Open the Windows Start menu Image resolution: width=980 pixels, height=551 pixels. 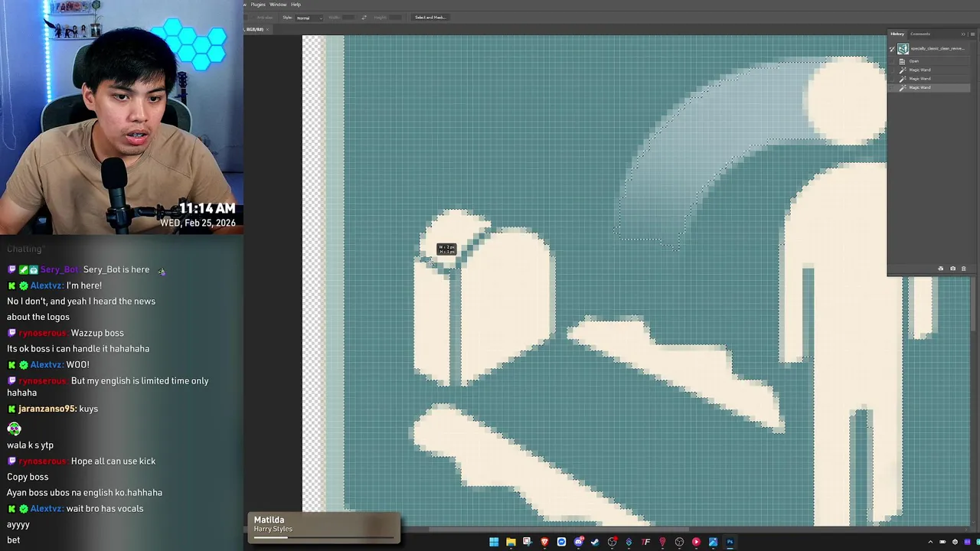[494, 542]
